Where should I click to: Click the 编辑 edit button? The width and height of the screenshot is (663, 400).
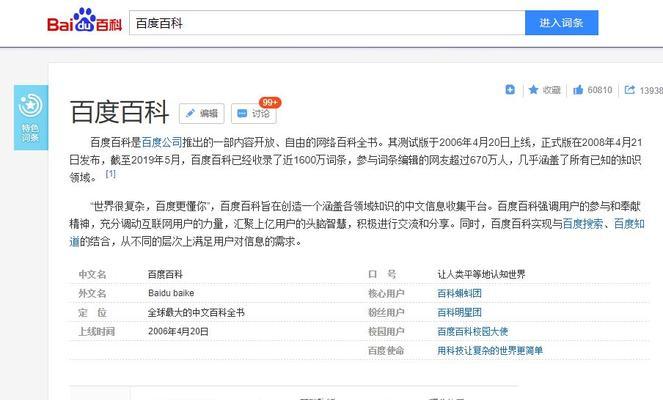click(202, 113)
